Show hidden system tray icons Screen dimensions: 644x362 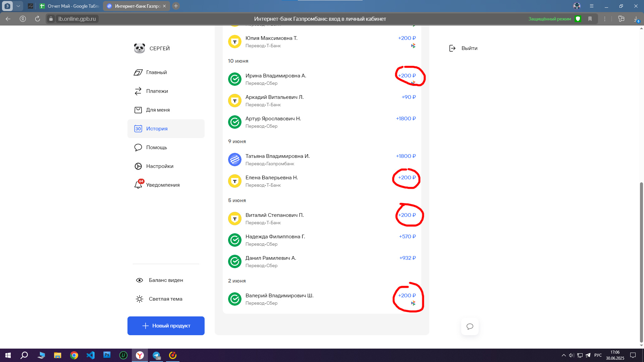click(x=563, y=355)
